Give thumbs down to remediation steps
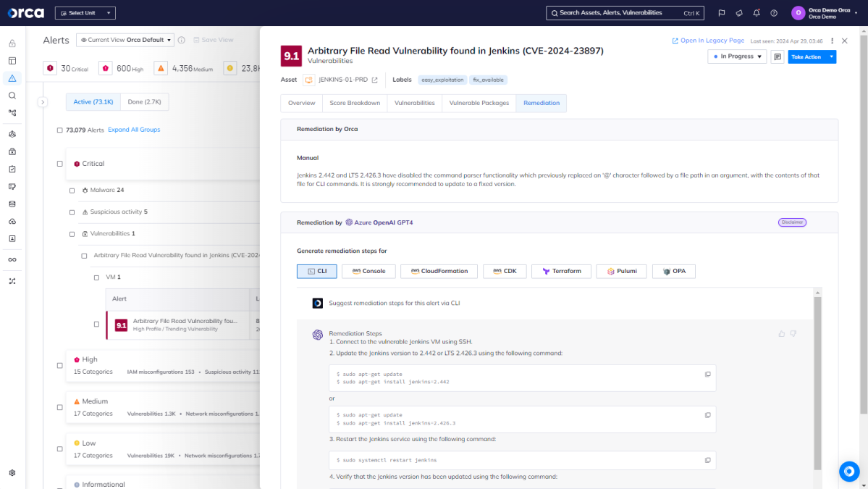 [793, 334]
